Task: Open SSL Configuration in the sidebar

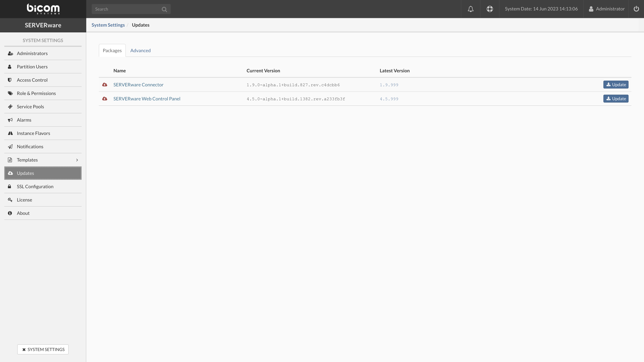Action: [35, 187]
